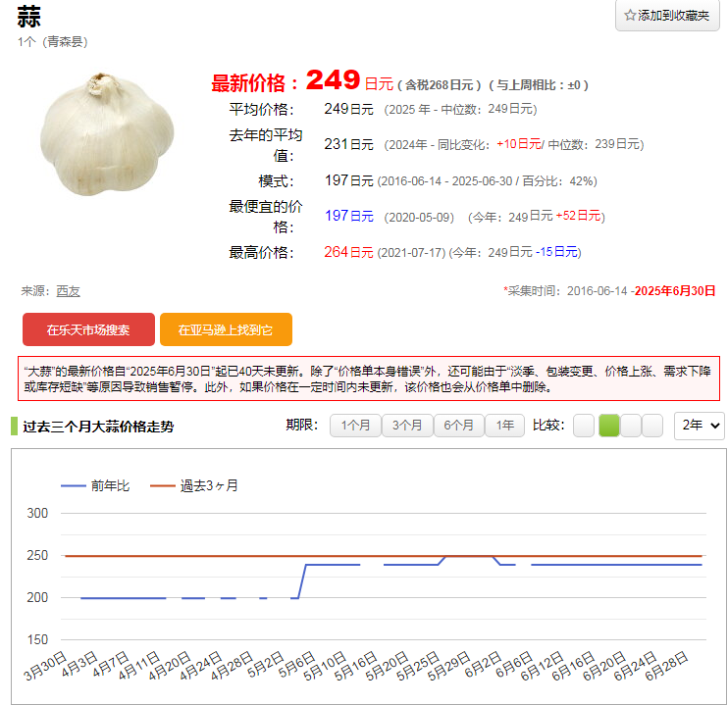Click the red 過去3ヶ月 legend marker
Screen dimensions: 728x705
(x=161, y=485)
